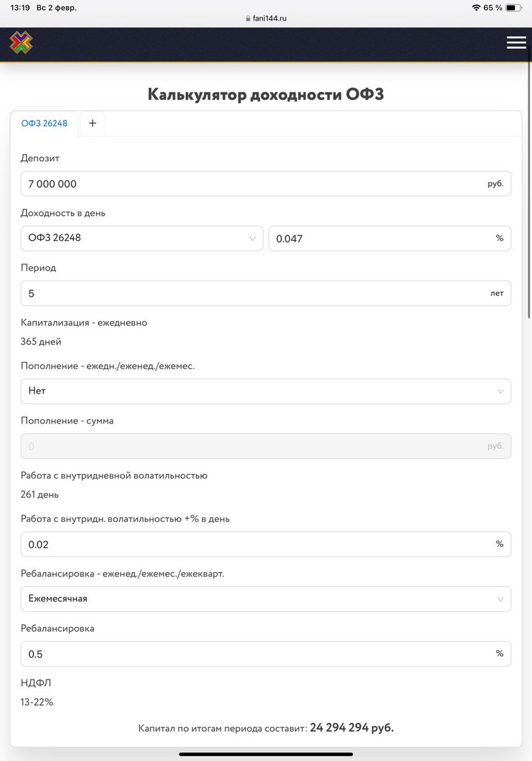Edit the daily yield field 0.047

pyautogui.click(x=380, y=238)
